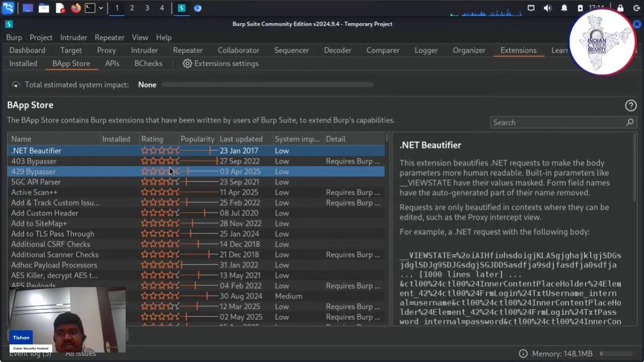
Task: Select Additional CSRF Checks extension
Action: (196, 244)
